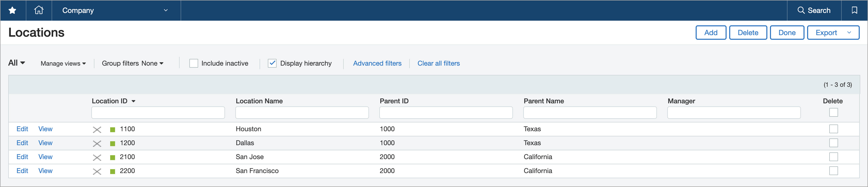Click the X icon in row 2200
This screenshot has height=187, width=868.
(97, 172)
